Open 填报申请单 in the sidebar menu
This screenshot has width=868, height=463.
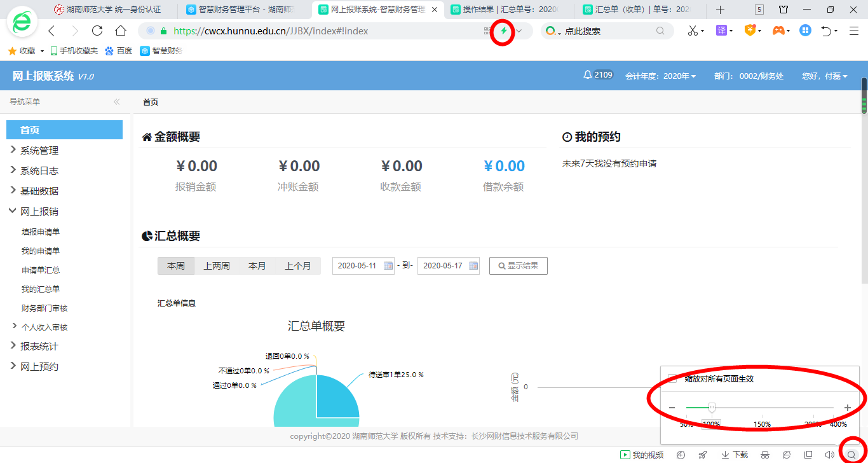pos(41,232)
